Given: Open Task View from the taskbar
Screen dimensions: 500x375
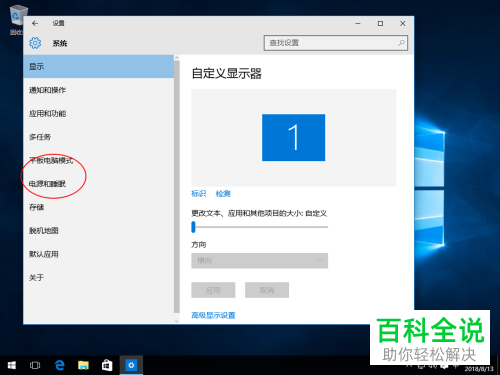Looking at the screenshot, I should (35, 366).
